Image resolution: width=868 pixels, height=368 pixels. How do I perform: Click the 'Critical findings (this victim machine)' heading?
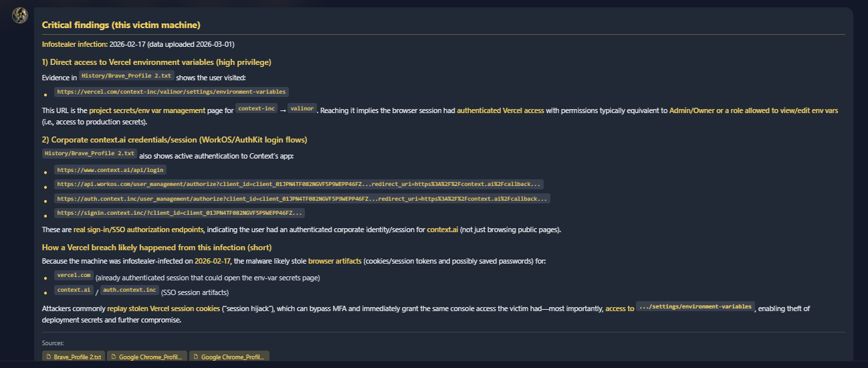click(x=121, y=25)
